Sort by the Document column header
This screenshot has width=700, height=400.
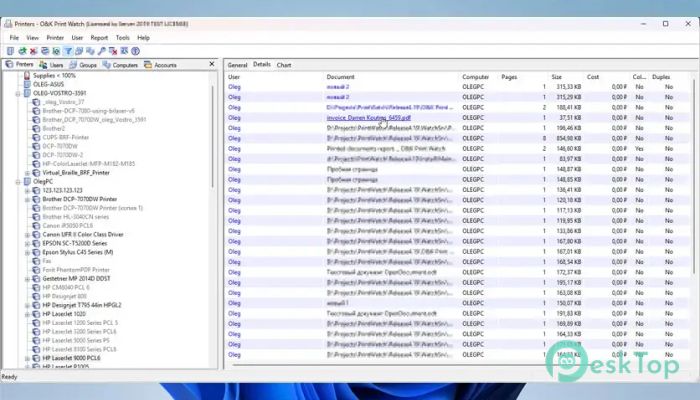pos(340,77)
